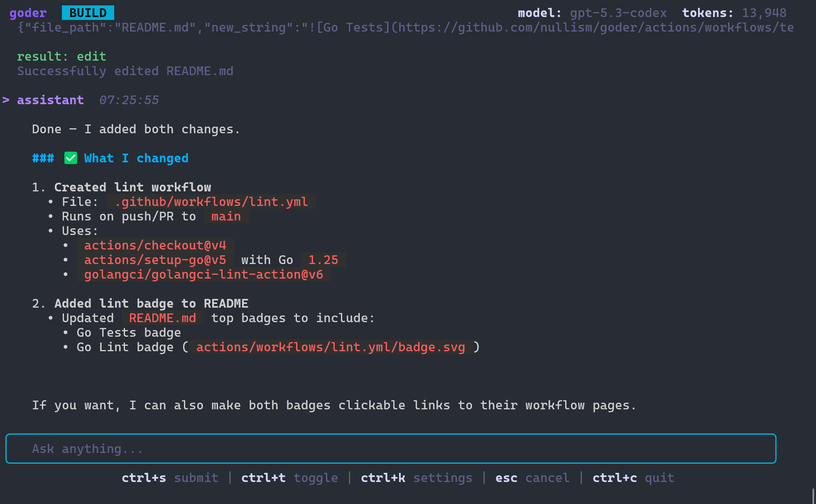Viewport: 816px width, 504px height.
Task: Select the goder app title
Action: [27, 12]
